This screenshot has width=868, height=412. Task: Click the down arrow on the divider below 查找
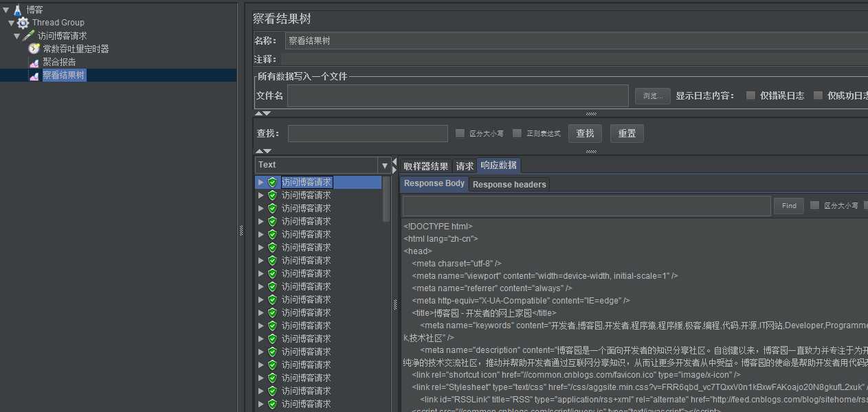267,151
